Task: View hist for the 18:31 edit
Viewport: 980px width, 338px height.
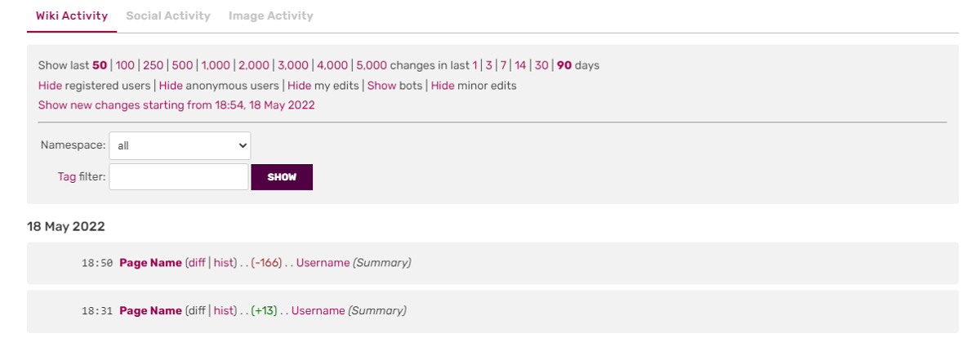Action: [223, 310]
